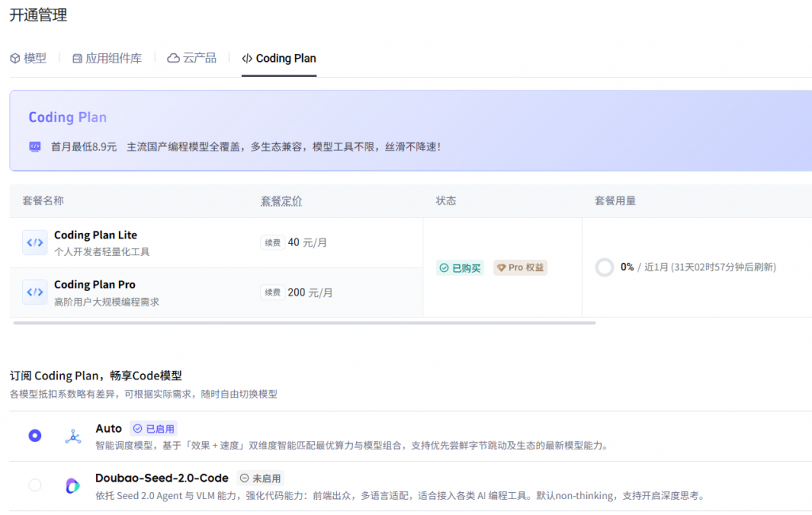Click the Coding Plan Pro code icon

35,292
